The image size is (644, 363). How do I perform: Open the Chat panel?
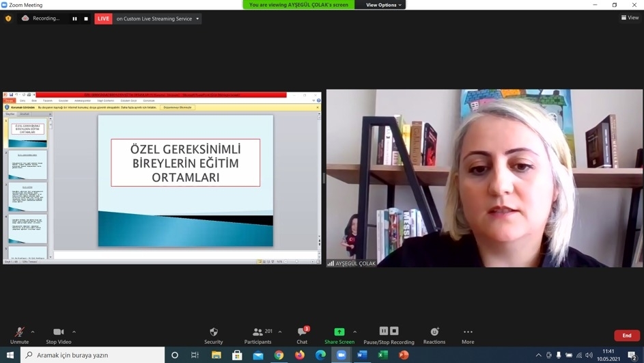click(x=303, y=336)
